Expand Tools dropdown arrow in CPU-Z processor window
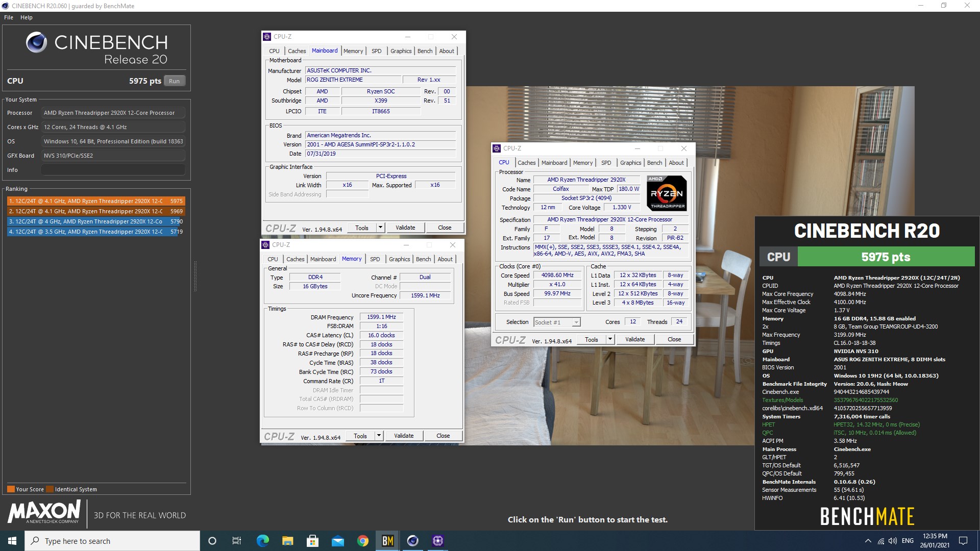This screenshot has height=551, width=980. pyautogui.click(x=610, y=340)
